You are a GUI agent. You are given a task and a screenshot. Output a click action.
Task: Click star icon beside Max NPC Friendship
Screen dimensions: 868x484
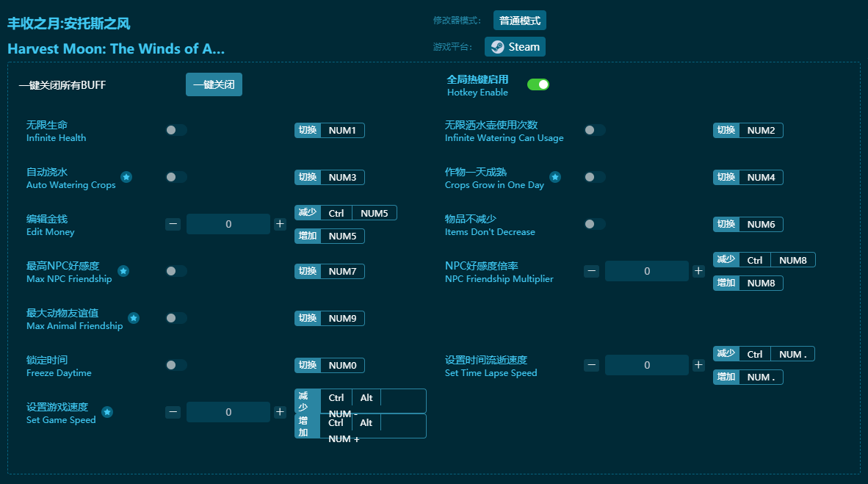[x=123, y=271]
